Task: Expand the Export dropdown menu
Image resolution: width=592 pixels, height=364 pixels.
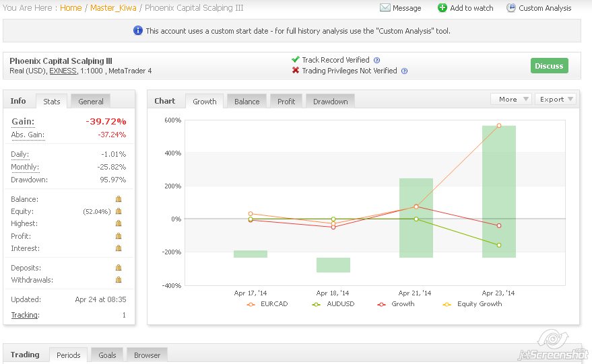Action: (x=556, y=99)
